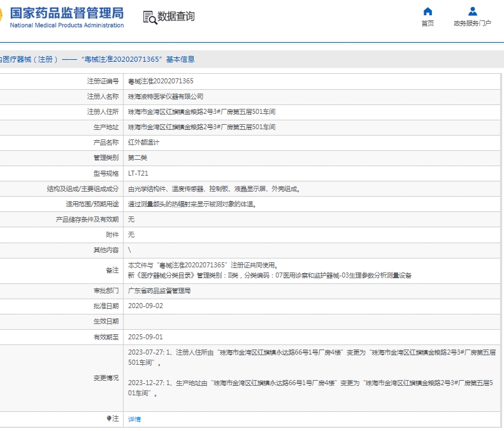Viewport: 504px width, 431px height.
Task: Click the 附件 row label
Action: coord(113,235)
